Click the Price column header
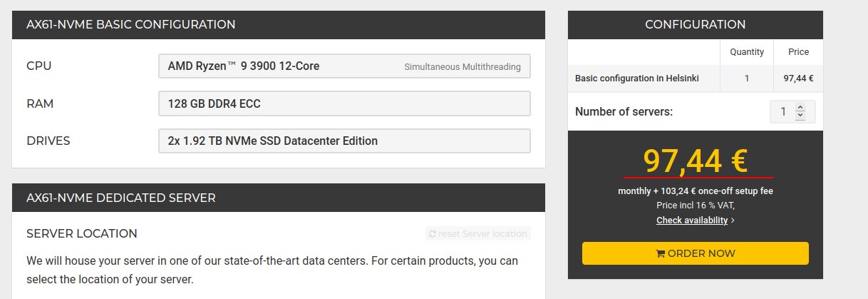868x299 pixels. pos(798,52)
